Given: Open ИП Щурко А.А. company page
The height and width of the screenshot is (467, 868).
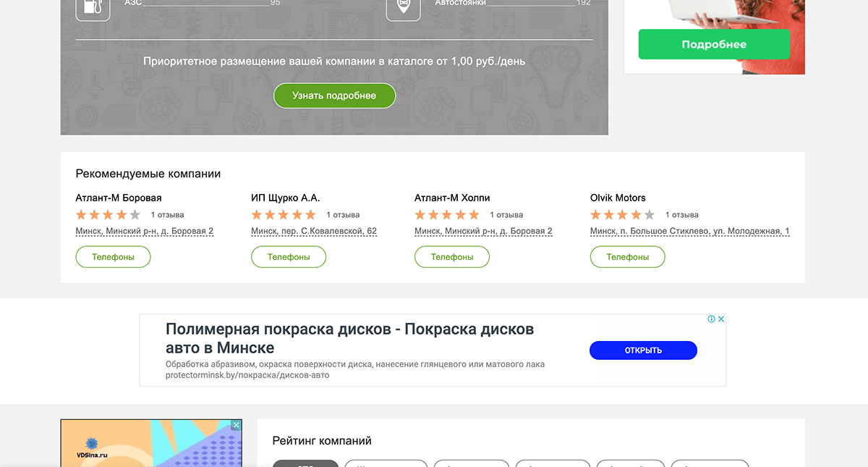Looking at the screenshot, I should 285,198.
